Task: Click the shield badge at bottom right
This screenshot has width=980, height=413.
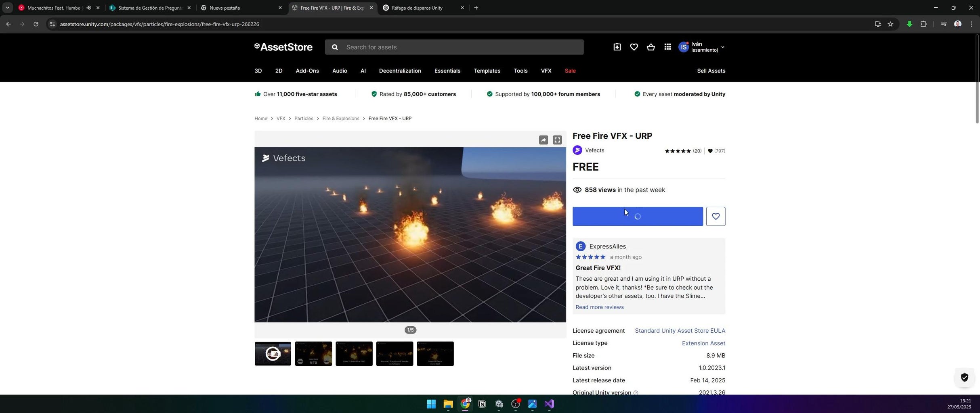Action: 964,378
